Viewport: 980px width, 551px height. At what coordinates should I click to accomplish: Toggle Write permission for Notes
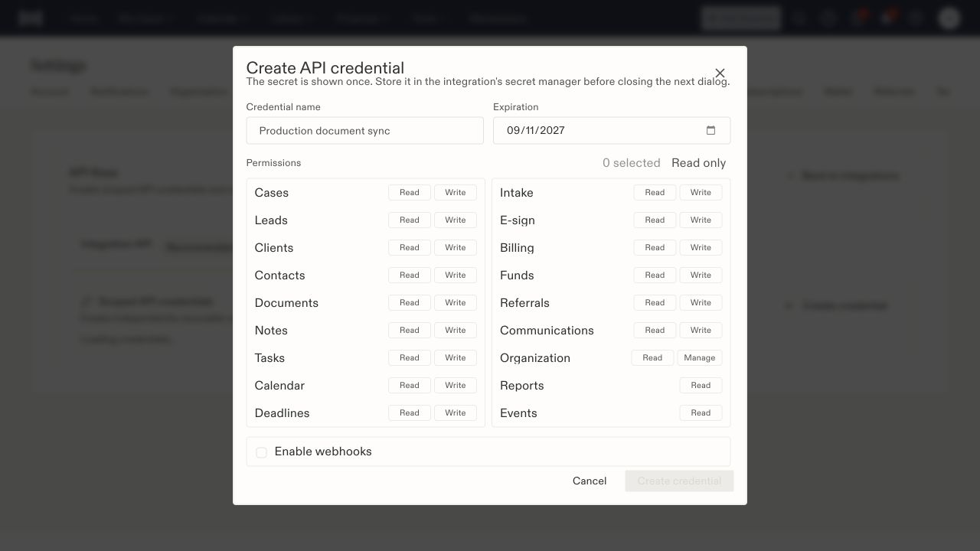[x=456, y=331]
